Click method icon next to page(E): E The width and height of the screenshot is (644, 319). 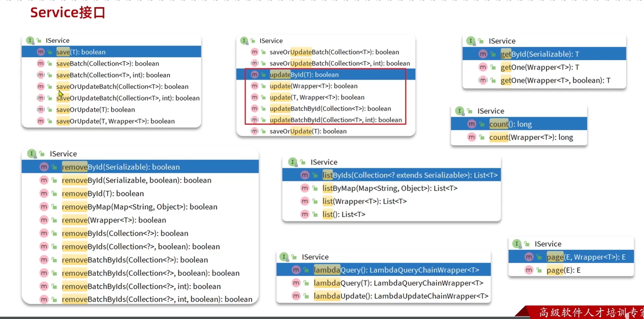point(529,270)
